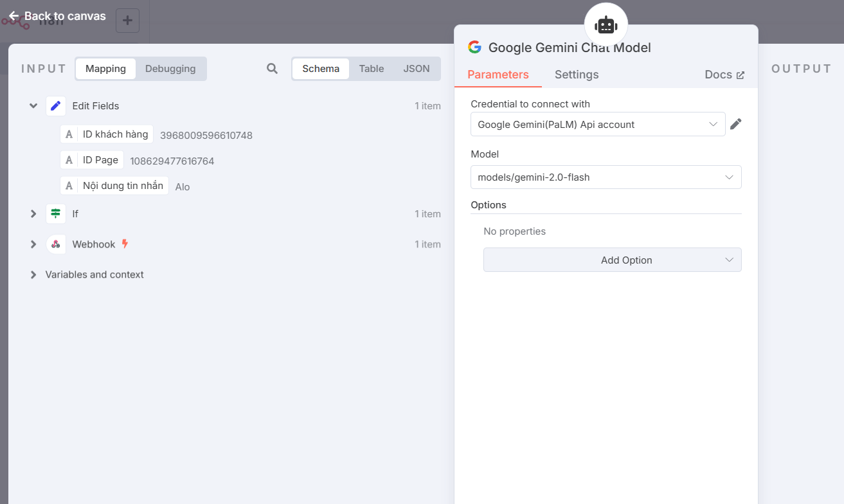The width and height of the screenshot is (844, 504).
Task: Click the value 108629477616764
Action: point(172,161)
